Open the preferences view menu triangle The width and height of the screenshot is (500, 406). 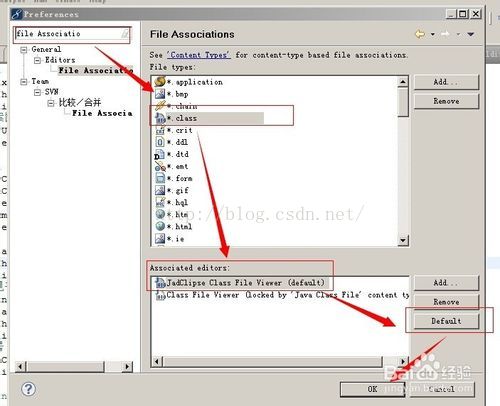point(471,34)
